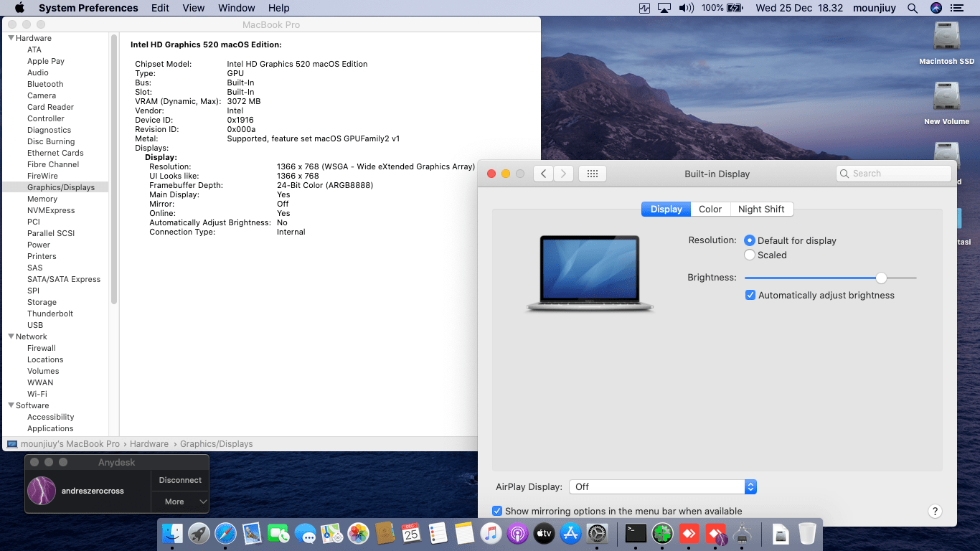980x551 pixels.
Task: Open the Apple menu
Action: click(x=19, y=8)
